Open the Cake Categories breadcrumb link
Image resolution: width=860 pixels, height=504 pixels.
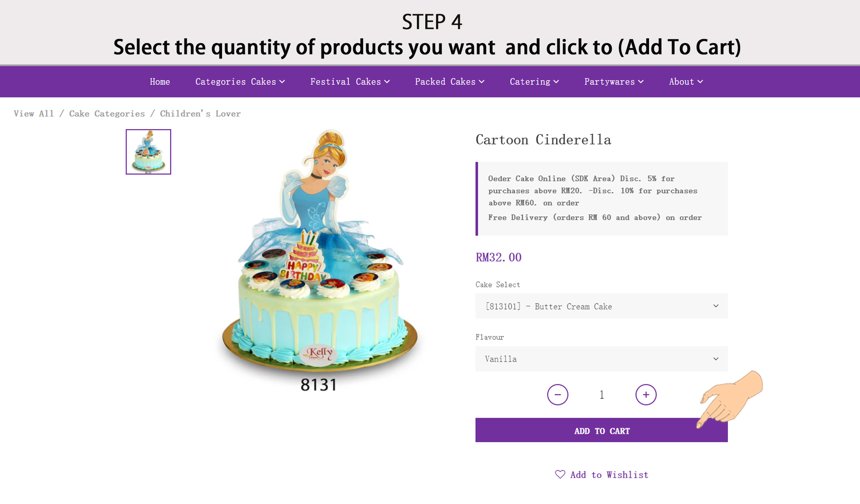coord(107,114)
